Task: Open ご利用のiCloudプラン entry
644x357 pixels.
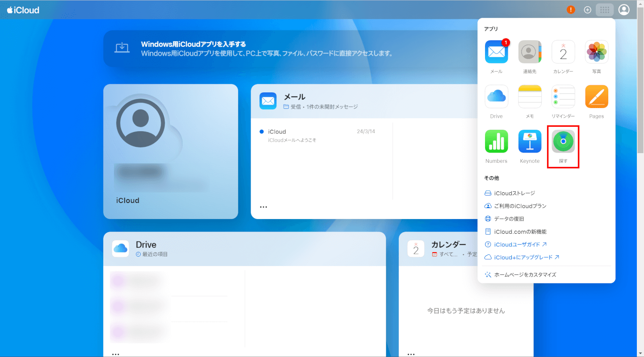Action: (x=515, y=206)
